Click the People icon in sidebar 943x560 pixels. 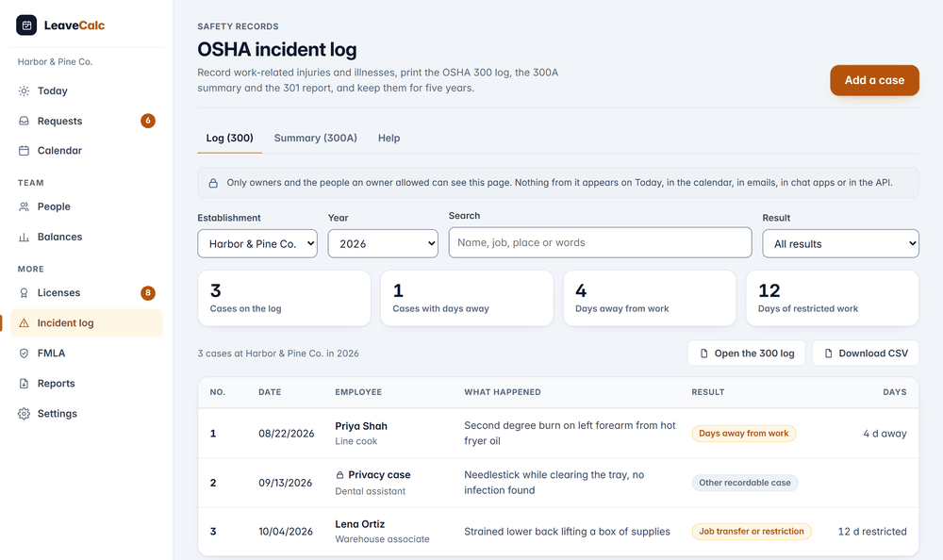coord(25,206)
